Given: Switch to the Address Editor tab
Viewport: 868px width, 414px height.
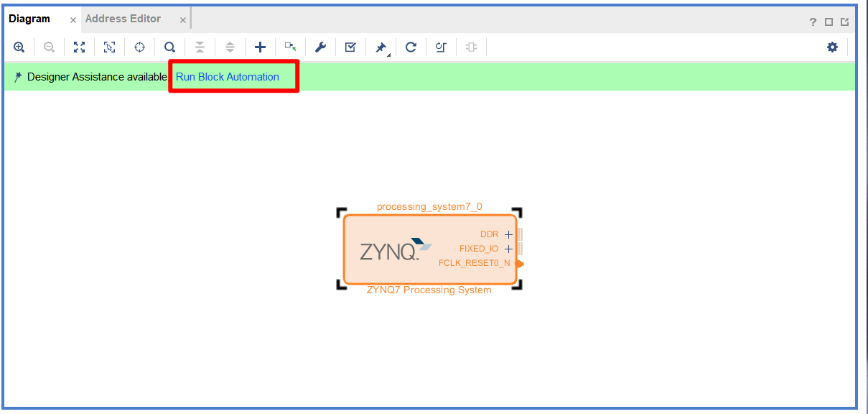Looking at the screenshot, I should click(123, 19).
